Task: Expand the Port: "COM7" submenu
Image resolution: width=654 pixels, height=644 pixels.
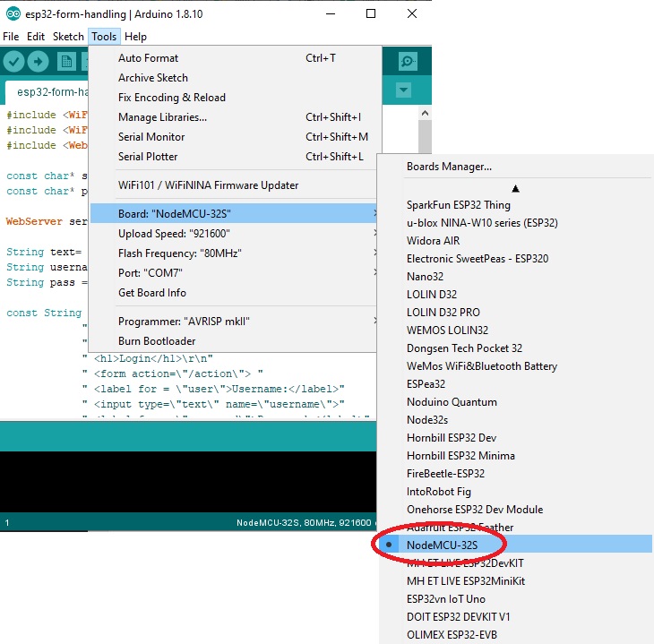Action: tap(234, 273)
